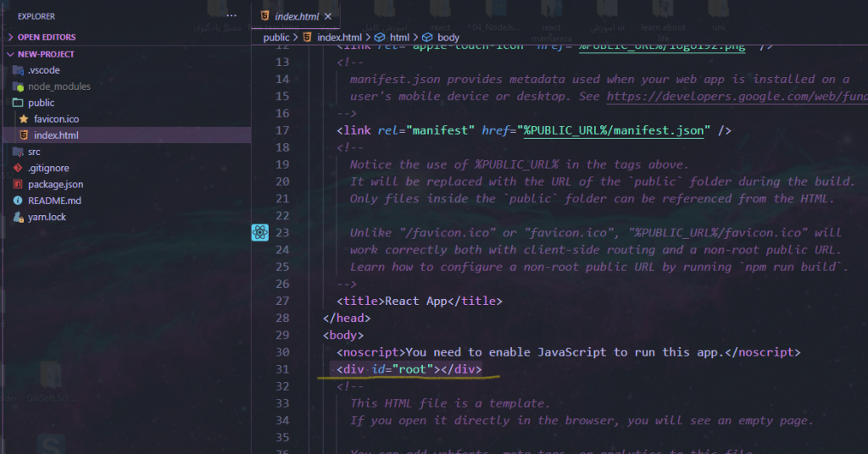
Task: Open Explorer more actions ellipsis menu
Action: tap(232, 16)
